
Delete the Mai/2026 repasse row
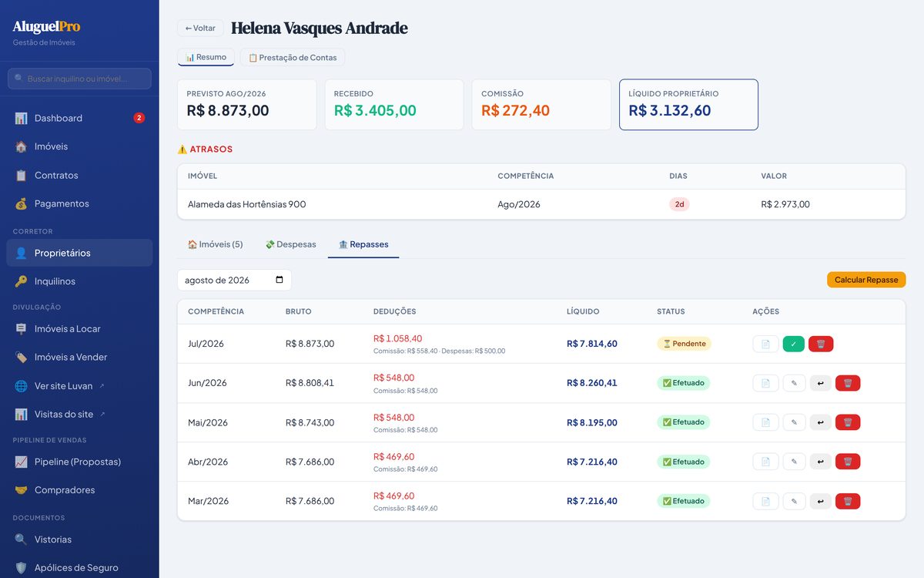(x=848, y=422)
